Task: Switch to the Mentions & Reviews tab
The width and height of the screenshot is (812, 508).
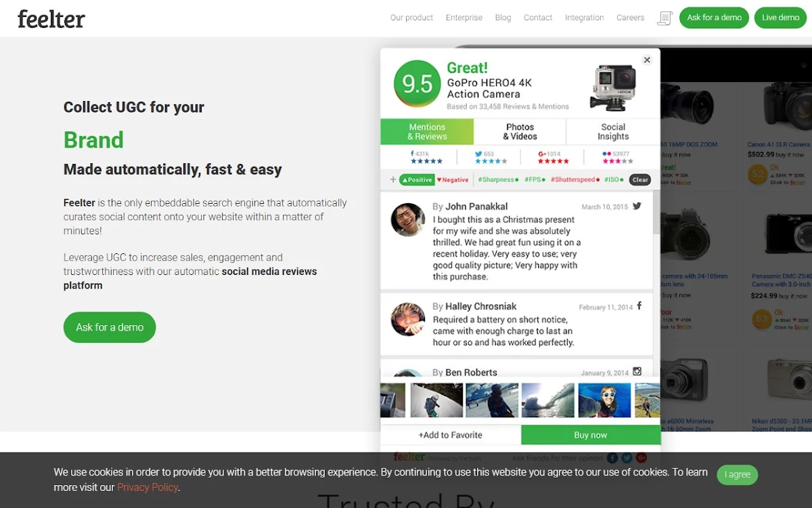Action: pos(427,131)
